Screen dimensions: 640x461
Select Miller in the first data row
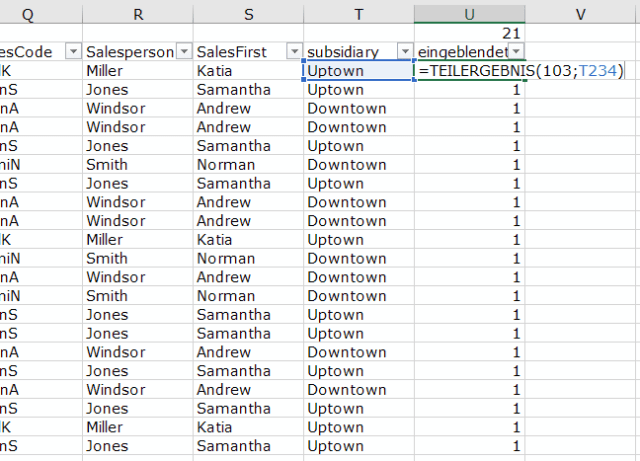pyautogui.click(x=105, y=71)
